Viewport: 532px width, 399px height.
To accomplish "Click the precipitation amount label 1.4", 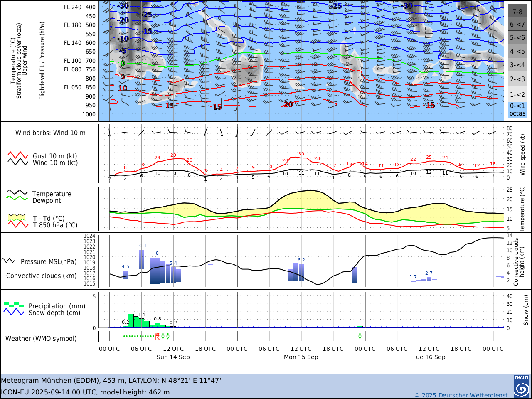I will [x=141, y=315].
